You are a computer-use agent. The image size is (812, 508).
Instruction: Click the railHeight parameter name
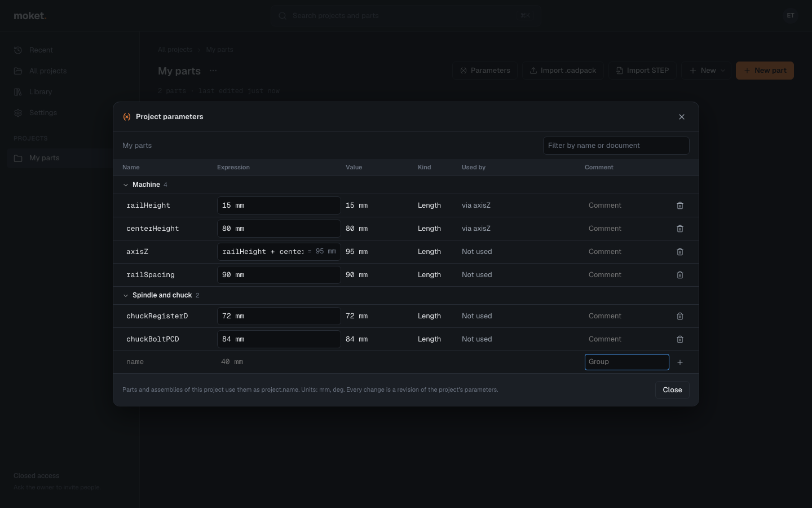point(148,205)
